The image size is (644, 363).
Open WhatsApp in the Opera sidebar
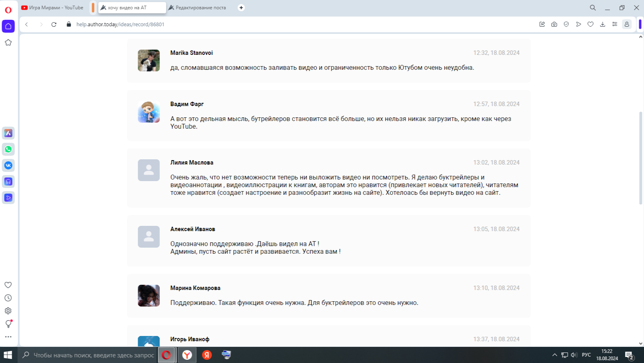(8, 149)
